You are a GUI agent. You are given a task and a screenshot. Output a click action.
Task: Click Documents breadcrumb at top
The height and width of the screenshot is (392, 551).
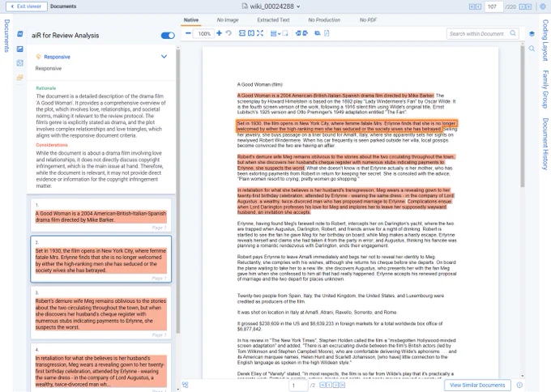[x=63, y=6]
